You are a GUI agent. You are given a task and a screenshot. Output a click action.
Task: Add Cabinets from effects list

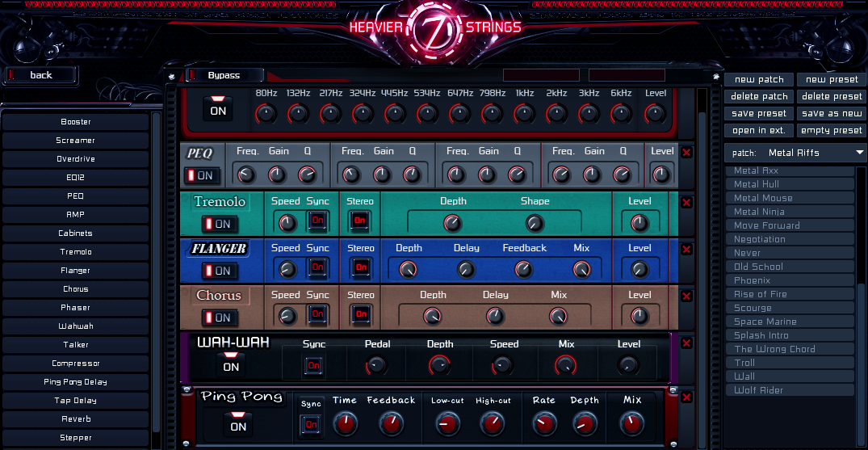(x=76, y=233)
